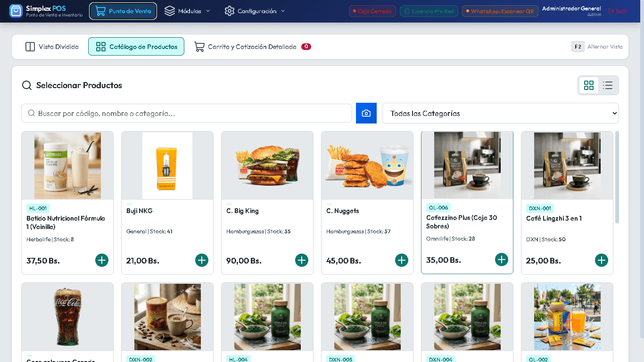644x362 pixels.
Task: Click the search magnifier icon in search box
Action: click(x=32, y=113)
